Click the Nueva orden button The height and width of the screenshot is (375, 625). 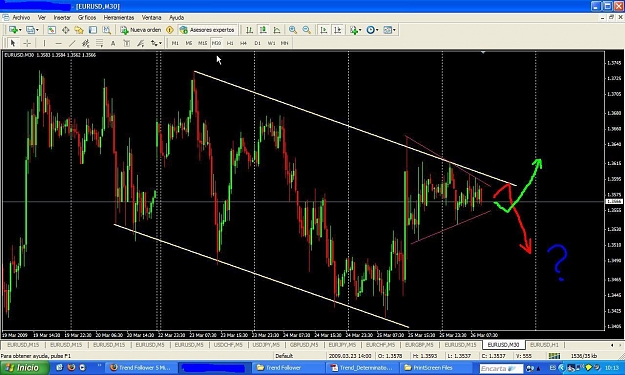tap(141, 30)
